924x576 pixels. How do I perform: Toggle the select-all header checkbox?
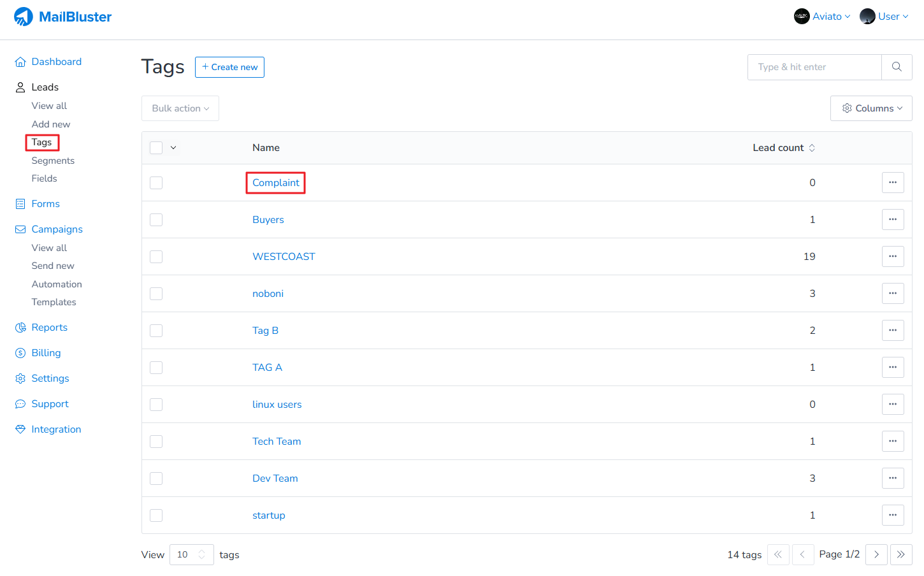pos(156,148)
